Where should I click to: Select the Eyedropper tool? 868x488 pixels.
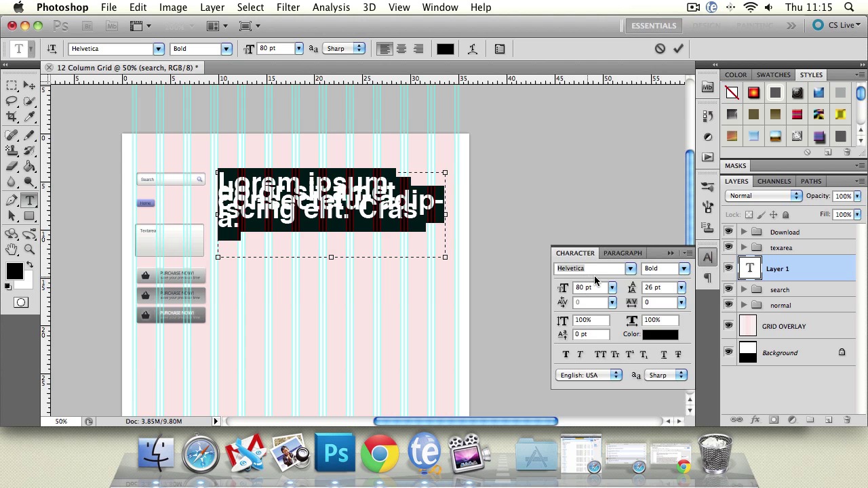pyautogui.click(x=29, y=117)
